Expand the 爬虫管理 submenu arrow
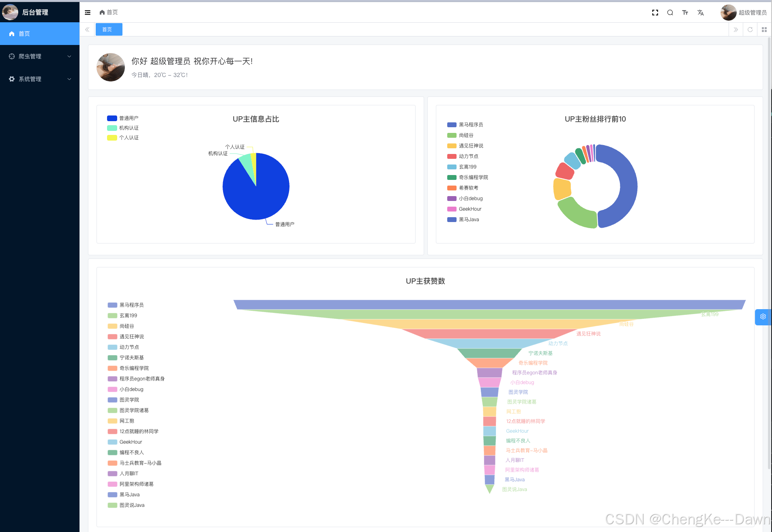Image resolution: width=772 pixels, height=532 pixels. tap(69, 56)
